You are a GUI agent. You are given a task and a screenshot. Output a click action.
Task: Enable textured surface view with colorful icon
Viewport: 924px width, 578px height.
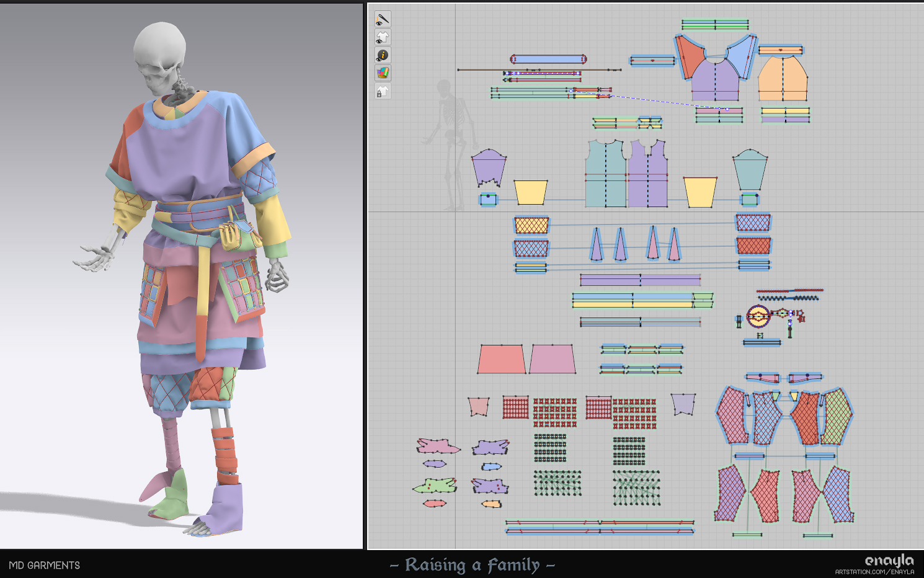pos(383,73)
